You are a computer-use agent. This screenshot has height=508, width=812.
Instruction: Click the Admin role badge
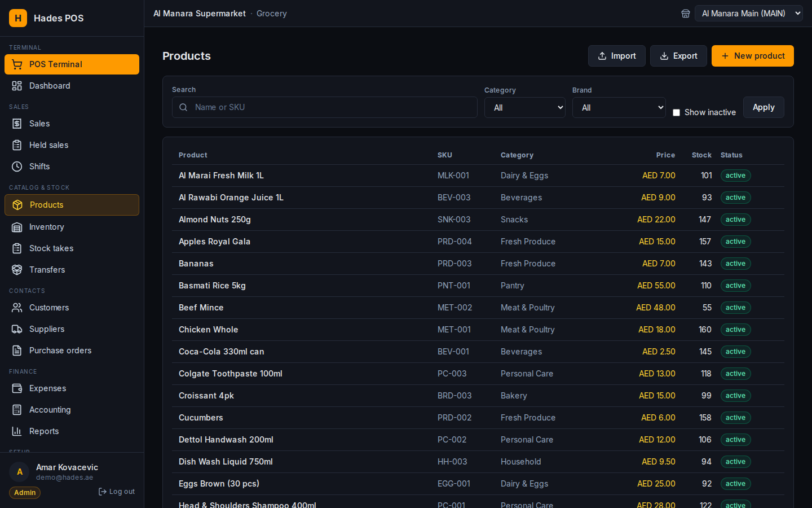pyautogui.click(x=25, y=493)
